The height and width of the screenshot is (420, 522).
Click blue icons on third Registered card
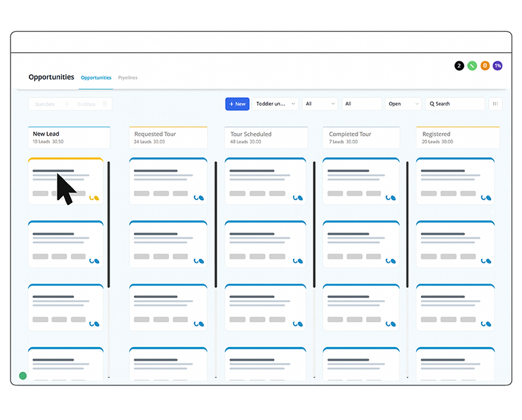(x=486, y=324)
